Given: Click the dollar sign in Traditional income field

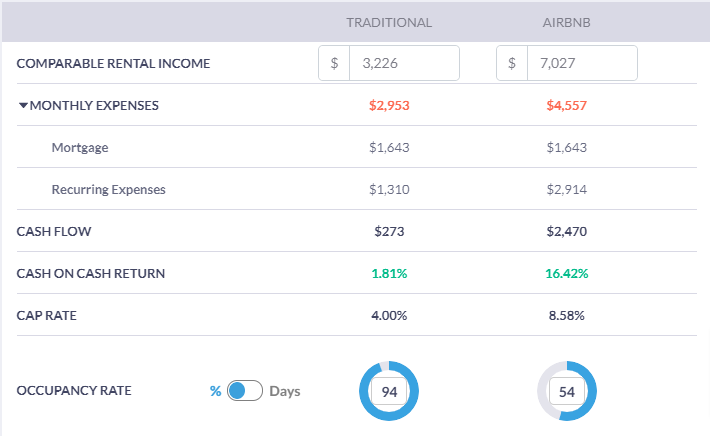Looking at the screenshot, I should tap(334, 63).
